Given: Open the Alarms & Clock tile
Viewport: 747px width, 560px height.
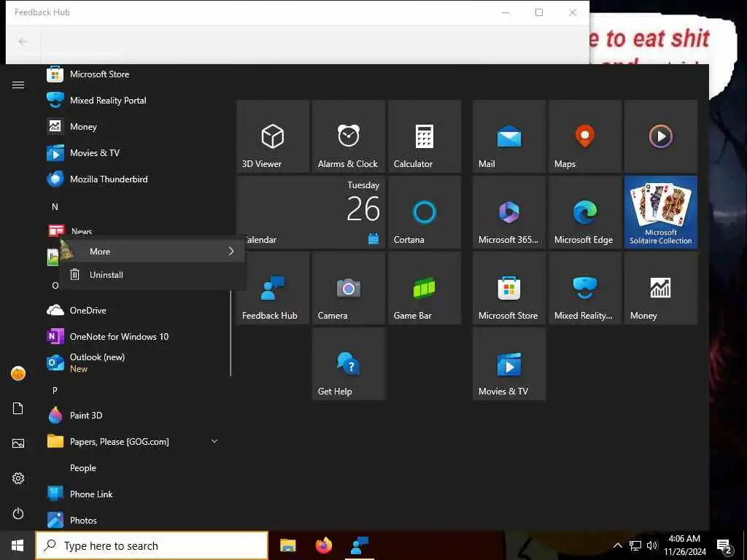Looking at the screenshot, I should [x=349, y=136].
